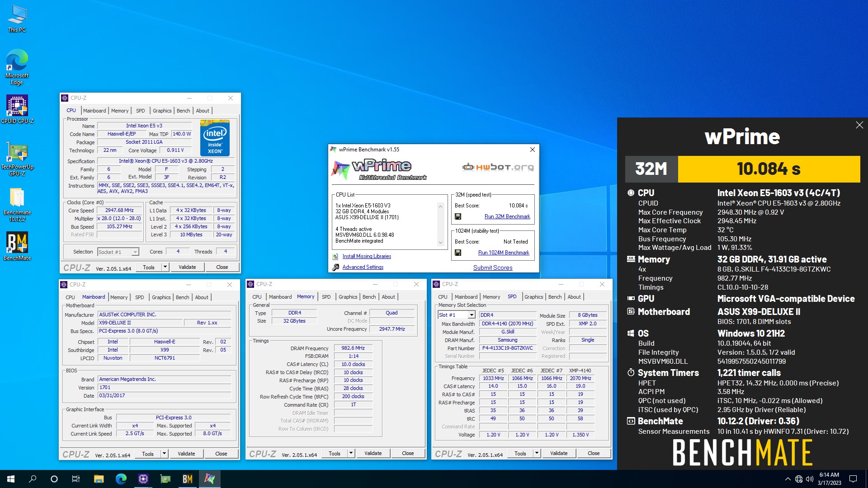Screen dimensions: 868x488
Task: Click Tools button in CPU-Z Memory window
Action: [x=335, y=453]
